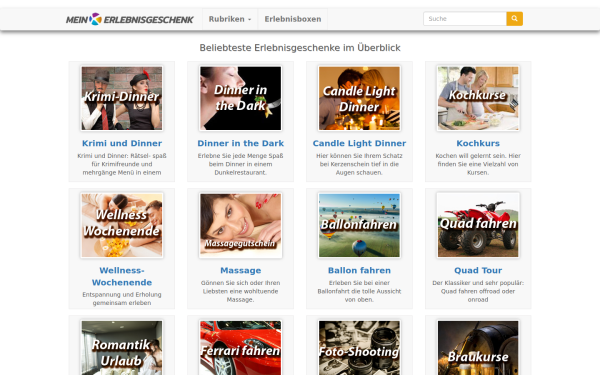Screen dimensions: 600x375
Task: Follow the Quad Tour link
Action: coord(478,271)
